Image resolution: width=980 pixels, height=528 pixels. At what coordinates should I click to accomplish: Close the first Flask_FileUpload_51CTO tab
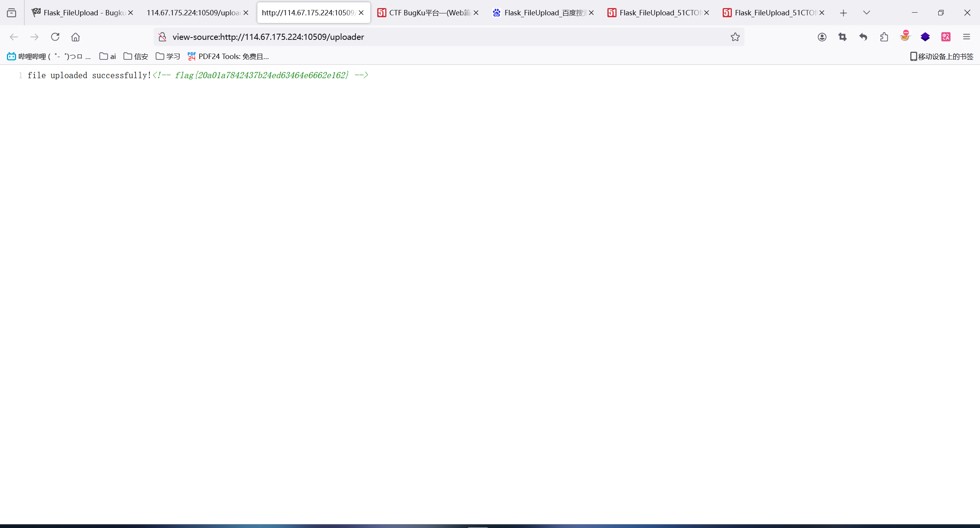707,13
